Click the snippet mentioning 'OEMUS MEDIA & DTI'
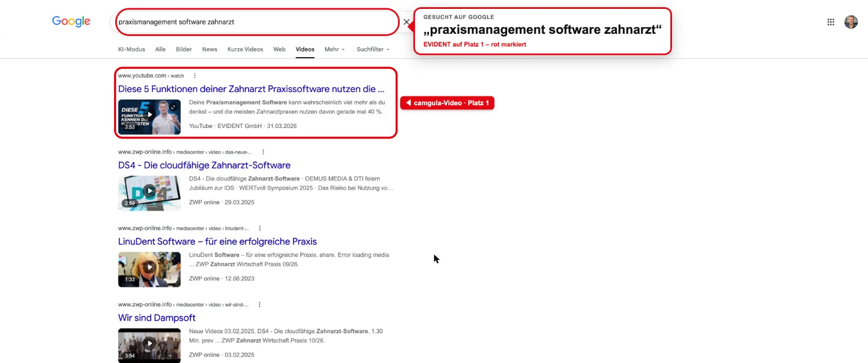This screenshot has width=868, height=363. [x=291, y=183]
